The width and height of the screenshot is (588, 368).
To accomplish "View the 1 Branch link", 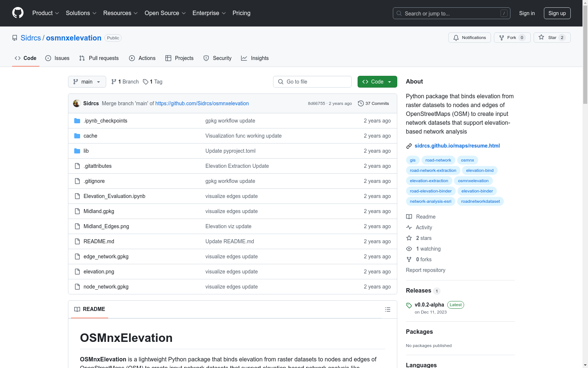I will point(125,82).
